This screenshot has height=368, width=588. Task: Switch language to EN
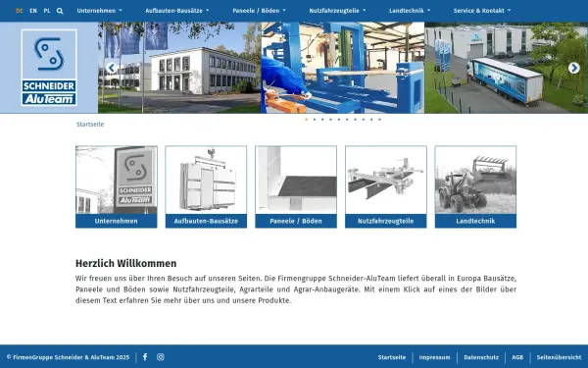[33, 11]
